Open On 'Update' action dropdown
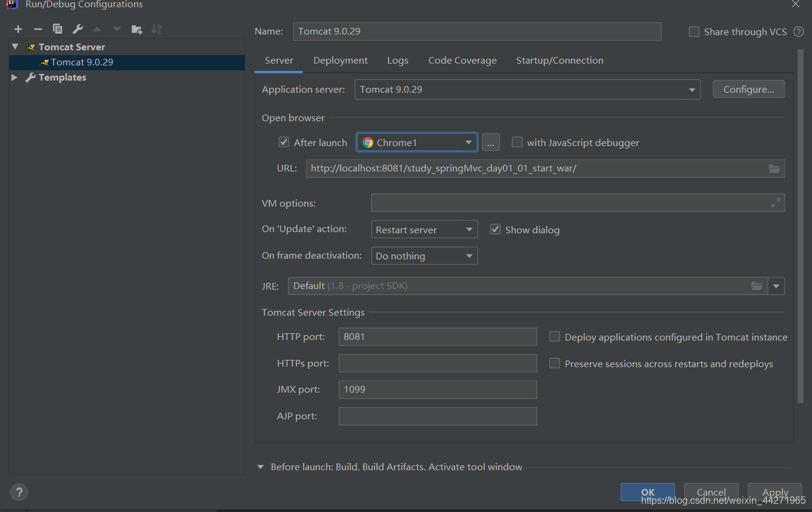Image resolution: width=812 pixels, height=512 pixels. coord(424,230)
